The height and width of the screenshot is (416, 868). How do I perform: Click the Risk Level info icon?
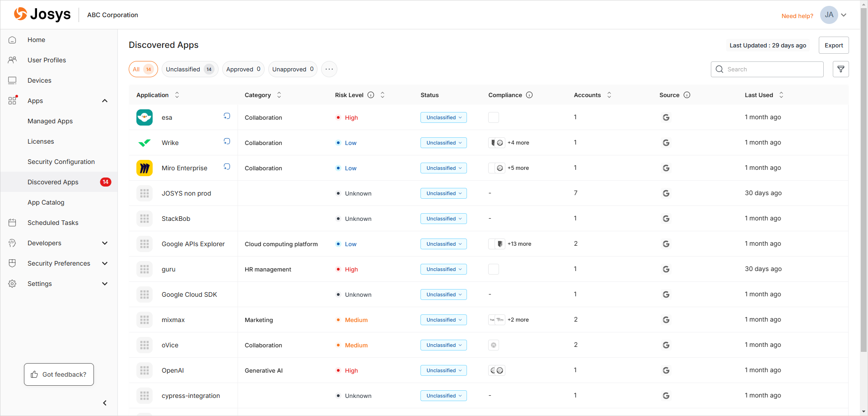(x=371, y=95)
